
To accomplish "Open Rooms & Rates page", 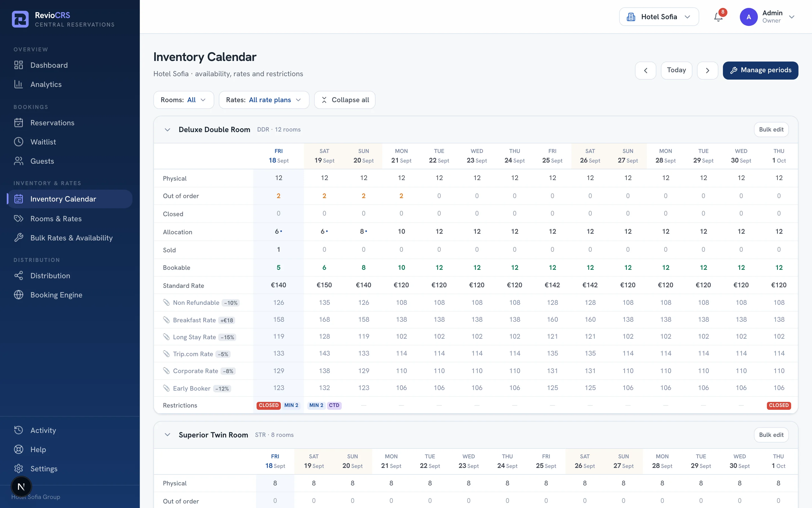I will click(x=69, y=219).
